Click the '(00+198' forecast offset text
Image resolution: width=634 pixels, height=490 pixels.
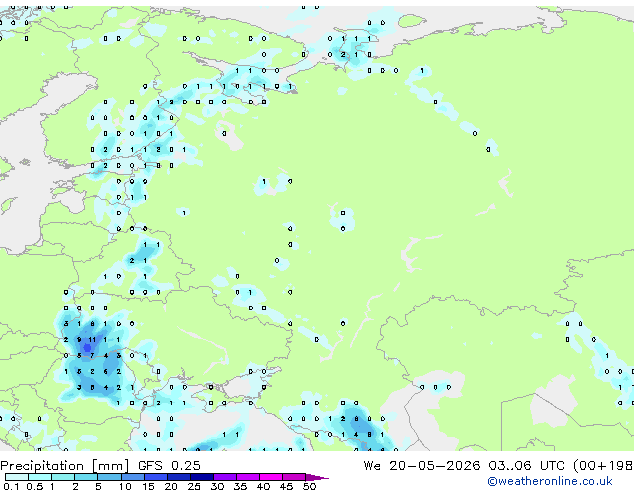tap(603, 466)
